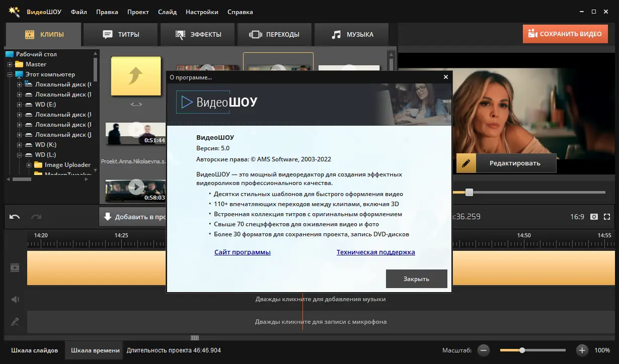The width and height of the screenshot is (619, 364).
Task: Undo the last action
Action: point(15,217)
